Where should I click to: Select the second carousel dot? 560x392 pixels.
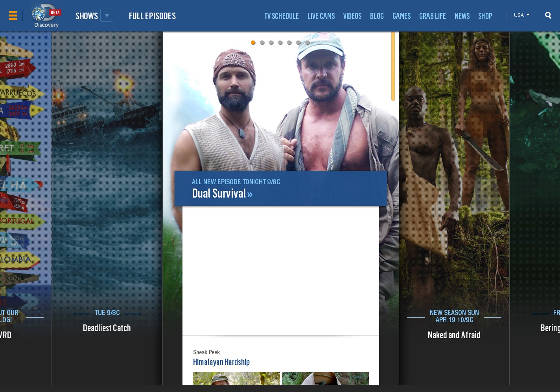point(262,43)
